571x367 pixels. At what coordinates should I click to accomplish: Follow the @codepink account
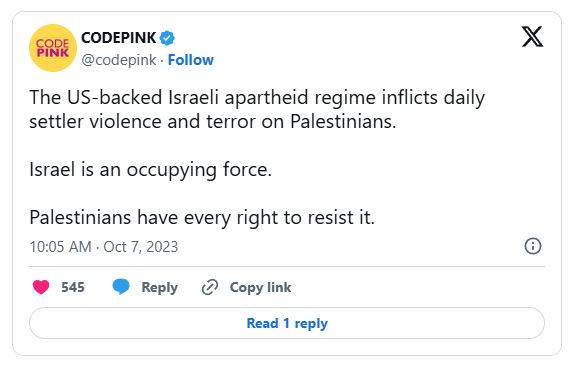click(x=190, y=60)
